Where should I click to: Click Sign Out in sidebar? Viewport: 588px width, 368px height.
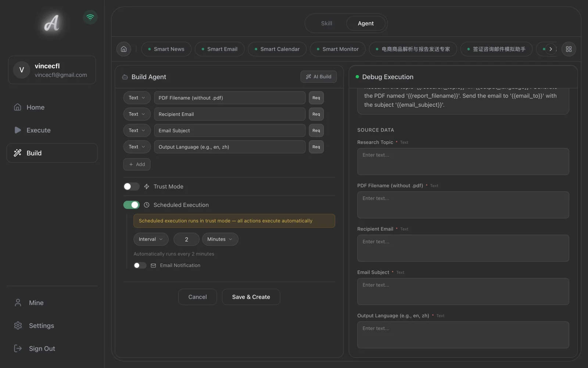pos(52,348)
